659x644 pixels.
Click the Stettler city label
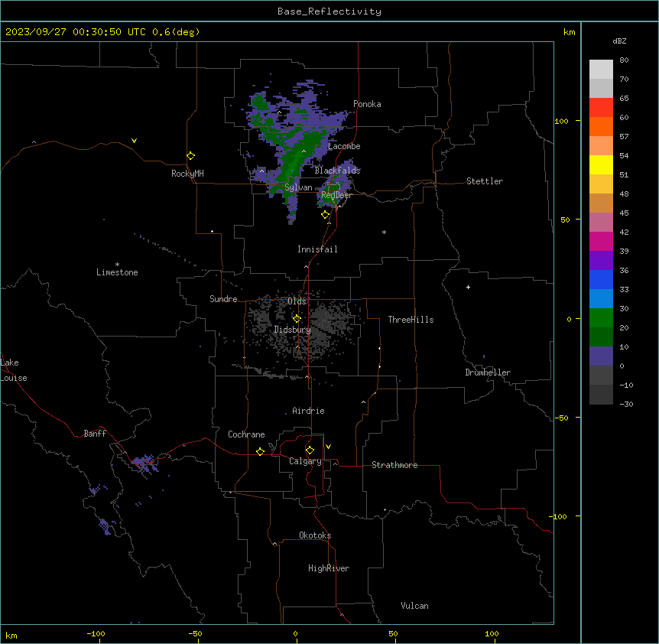coord(485,181)
